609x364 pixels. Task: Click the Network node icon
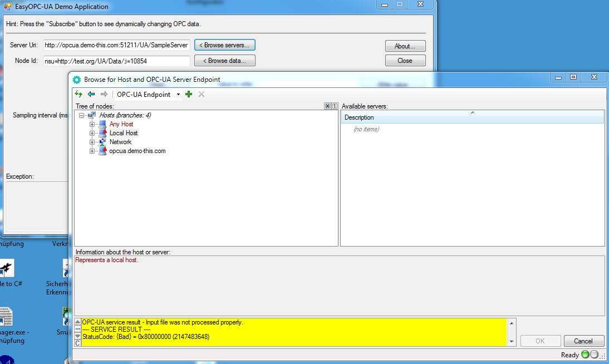(102, 142)
